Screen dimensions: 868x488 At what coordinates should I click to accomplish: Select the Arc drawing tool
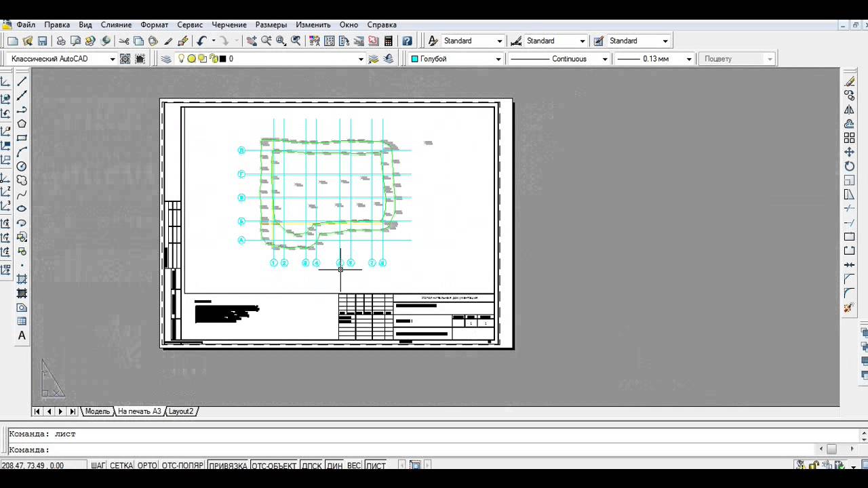click(22, 152)
